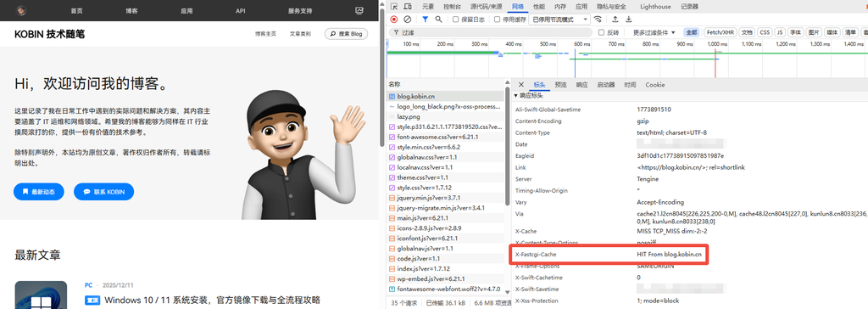Image resolution: width=868 pixels, height=309 pixels.
Task: Go to 首页 in site navigation
Action: click(77, 10)
